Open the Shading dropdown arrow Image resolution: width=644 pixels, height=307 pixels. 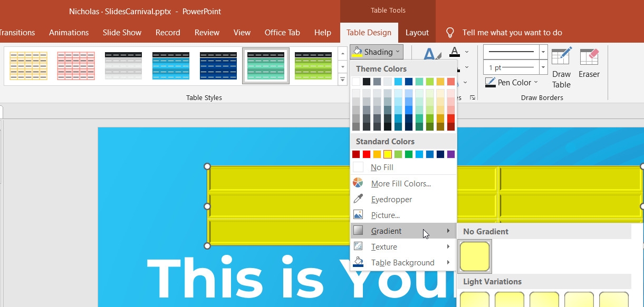[x=398, y=52]
